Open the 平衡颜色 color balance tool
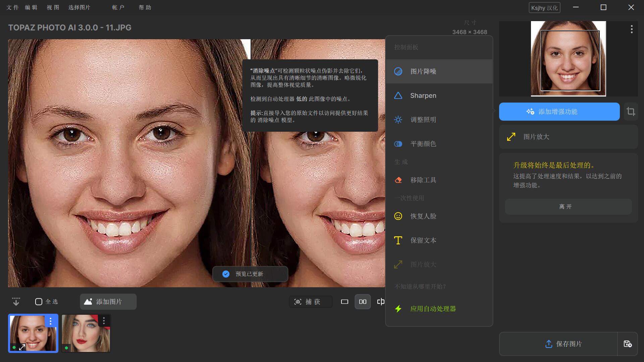The height and width of the screenshot is (362, 644). [423, 144]
